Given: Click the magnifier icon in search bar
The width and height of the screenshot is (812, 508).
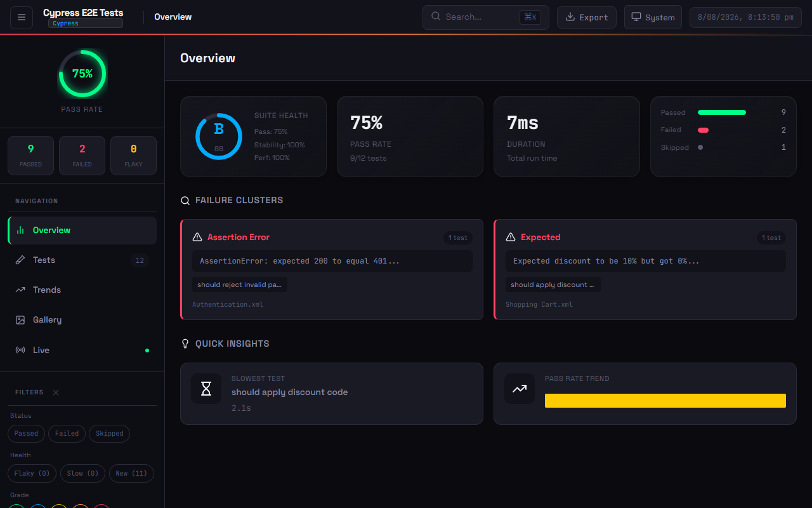Looking at the screenshot, I should tap(436, 17).
